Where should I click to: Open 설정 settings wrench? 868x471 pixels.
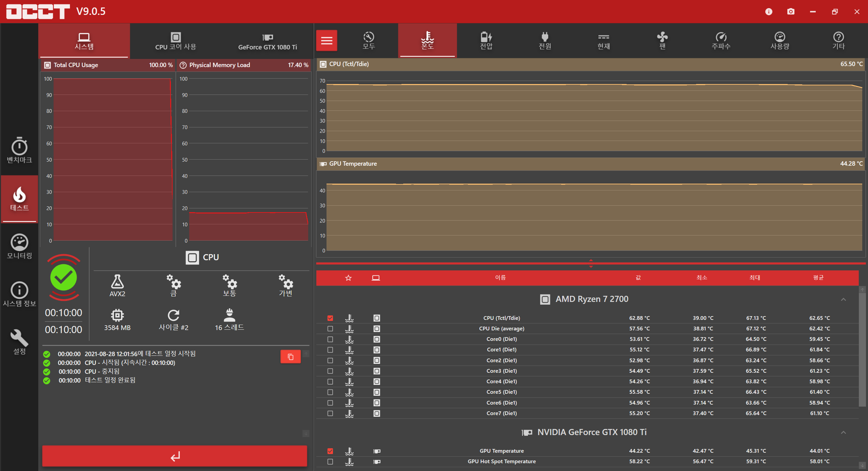pyautogui.click(x=19, y=342)
